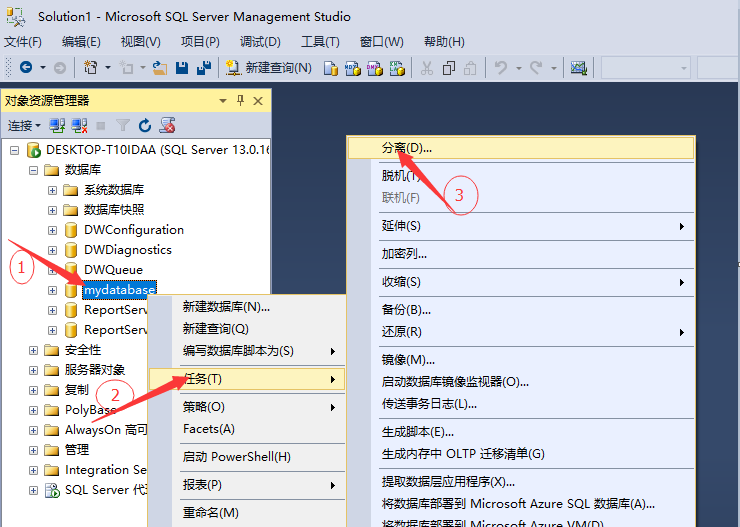The width and height of the screenshot is (740, 527).
Task: Open the New Project dropdown arrow
Action: tap(108, 68)
